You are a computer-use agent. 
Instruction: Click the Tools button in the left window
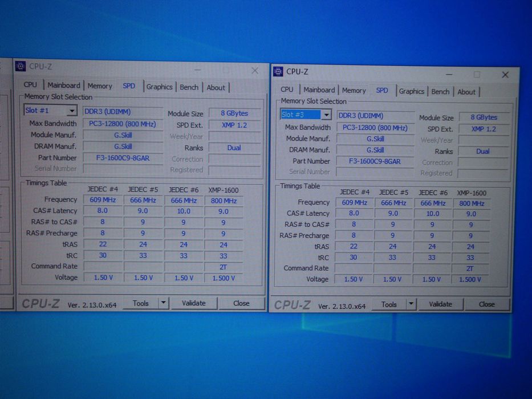140,303
